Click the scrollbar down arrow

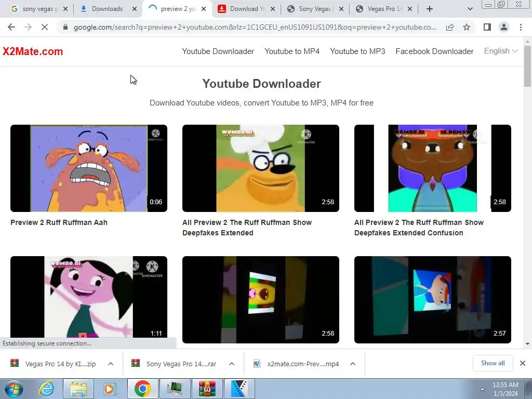pyautogui.click(x=527, y=344)
